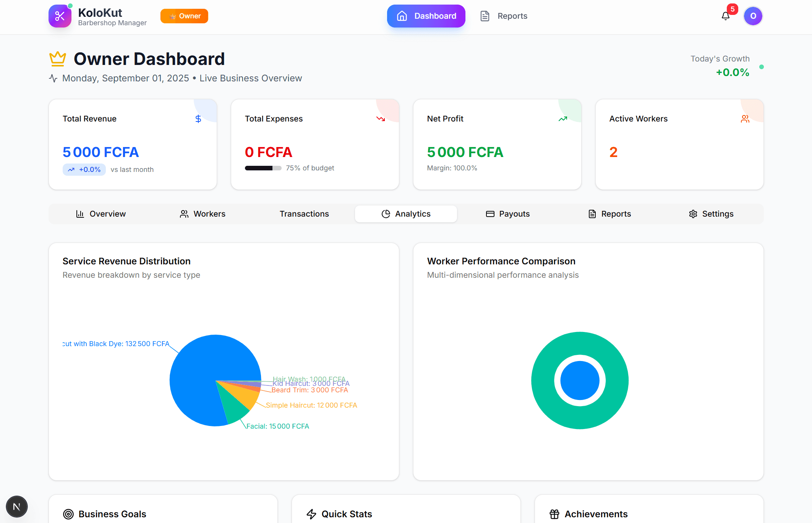Viewport: 812px width, 523px height.
Task: Click the KoloKut scissors logo
Action: point(60,16)
